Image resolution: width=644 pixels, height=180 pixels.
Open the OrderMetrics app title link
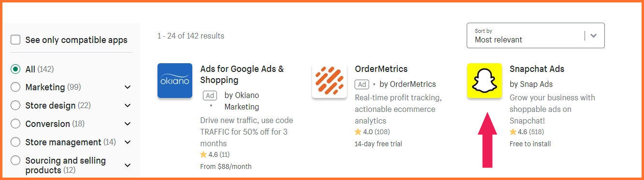(381, 69)
